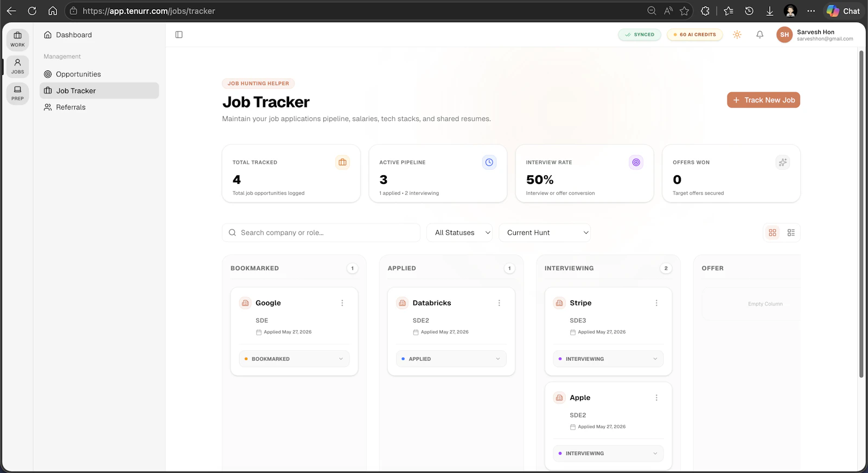Screen dimensions: 868x473
Task: Change Apple status INTERVIEWING dropdown
Action: coord(608,453)
